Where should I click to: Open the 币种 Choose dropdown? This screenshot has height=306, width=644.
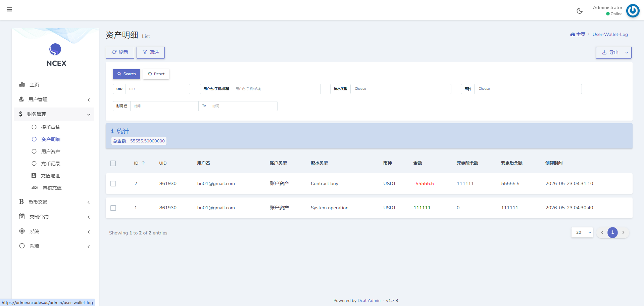coord(528,89)
